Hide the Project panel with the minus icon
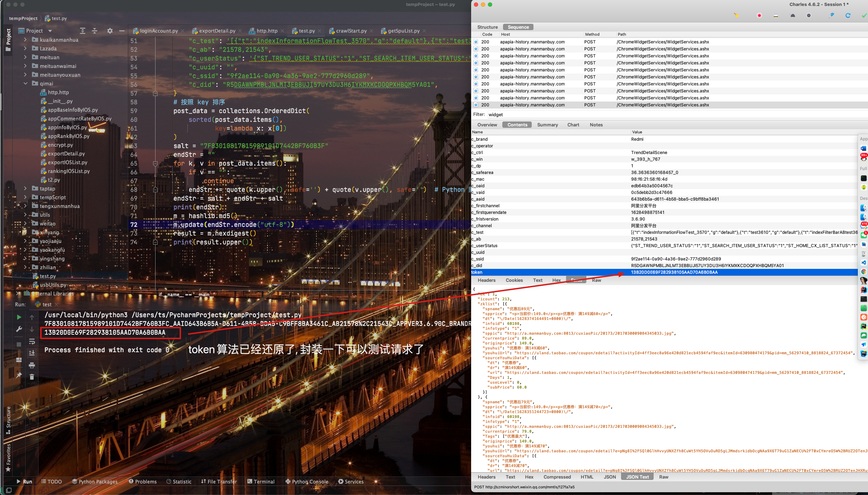Viewport: 868px width, 495px height. pyautogui.click(x=122, y=31)
